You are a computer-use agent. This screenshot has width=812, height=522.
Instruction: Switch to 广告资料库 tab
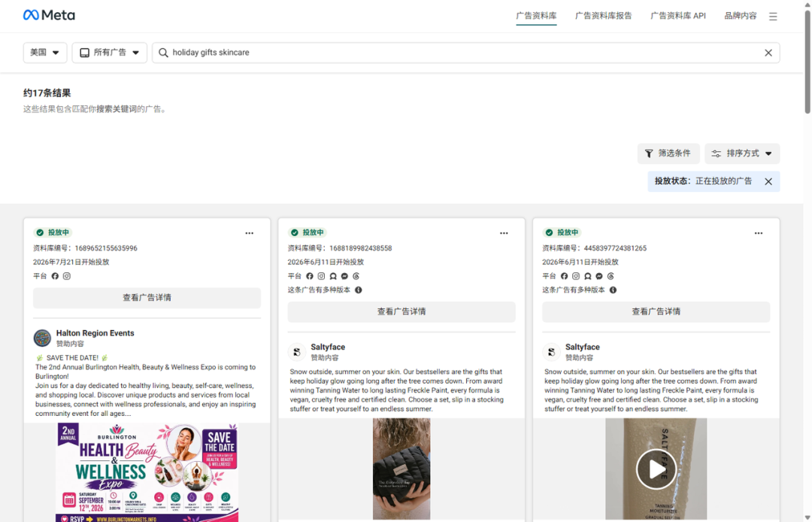point(536,16)
